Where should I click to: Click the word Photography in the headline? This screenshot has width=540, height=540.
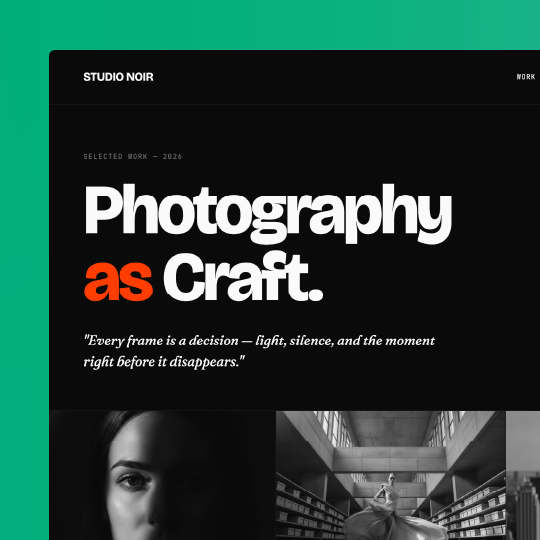click(268, 214)
